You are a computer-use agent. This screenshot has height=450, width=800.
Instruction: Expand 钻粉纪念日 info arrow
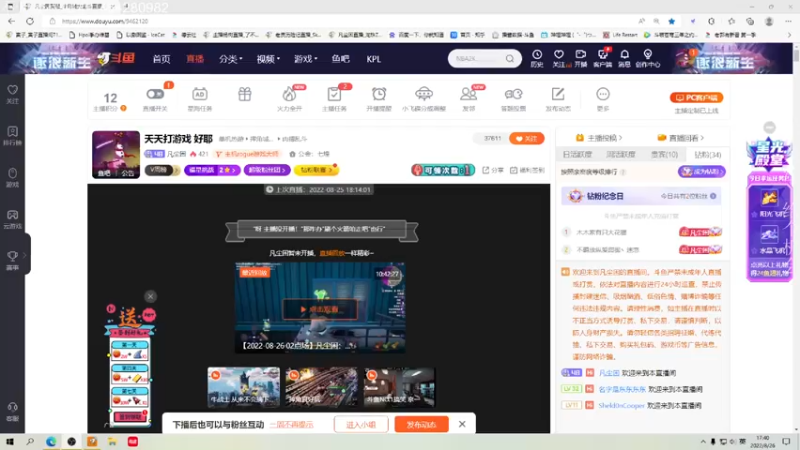pos(713,196)
